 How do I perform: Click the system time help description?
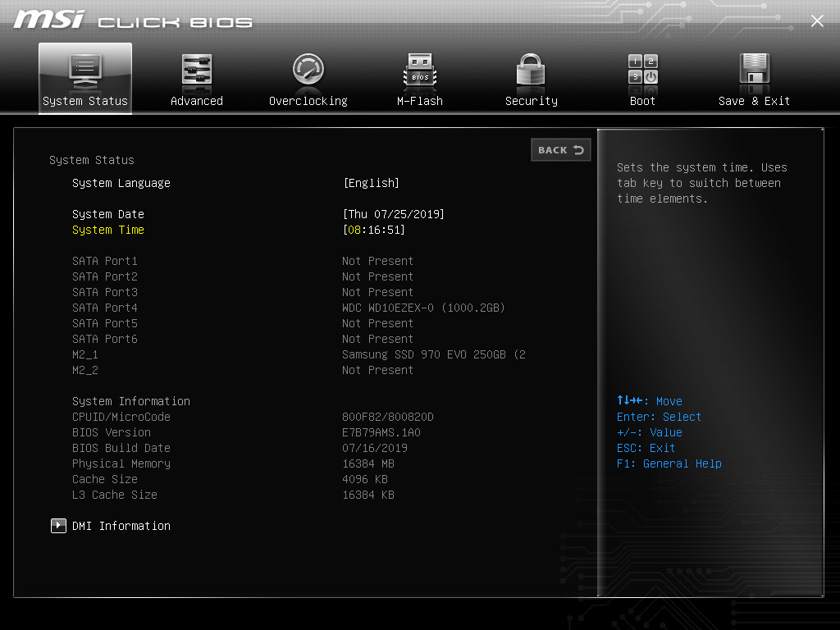pos(702,183)
